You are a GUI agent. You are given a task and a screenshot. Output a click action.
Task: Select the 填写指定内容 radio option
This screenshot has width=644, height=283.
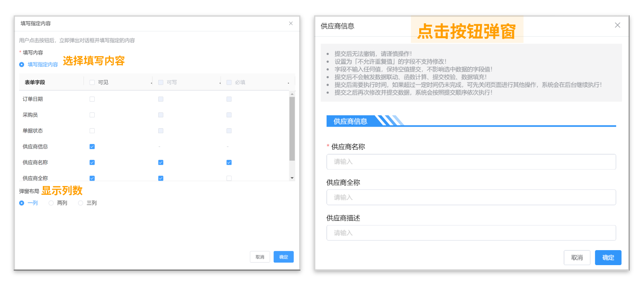22,65
